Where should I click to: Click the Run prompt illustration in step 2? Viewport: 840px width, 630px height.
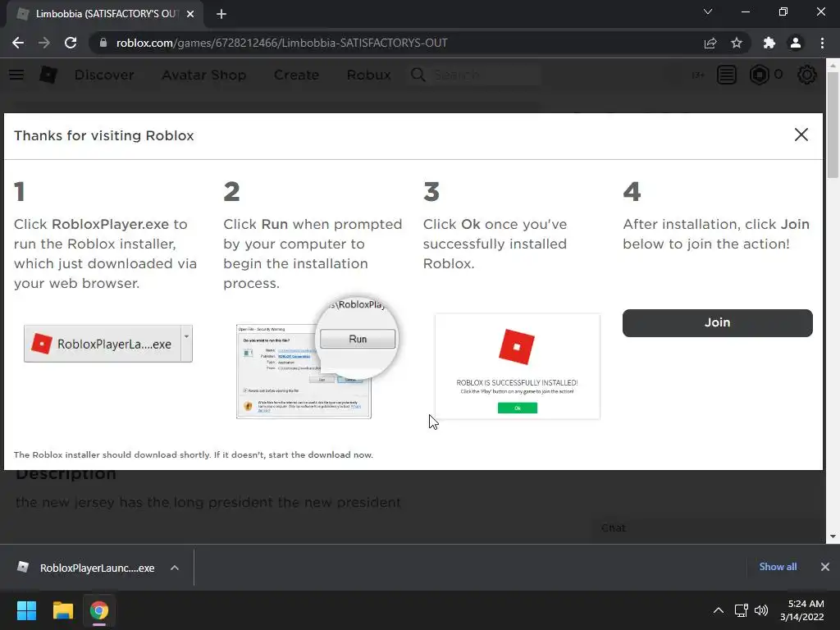point(317,358)
